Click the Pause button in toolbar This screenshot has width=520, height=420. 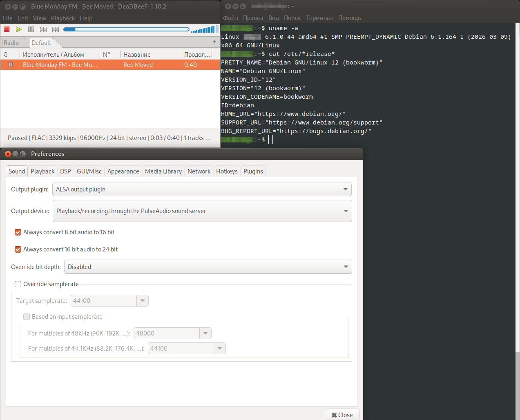coord(31,29)
